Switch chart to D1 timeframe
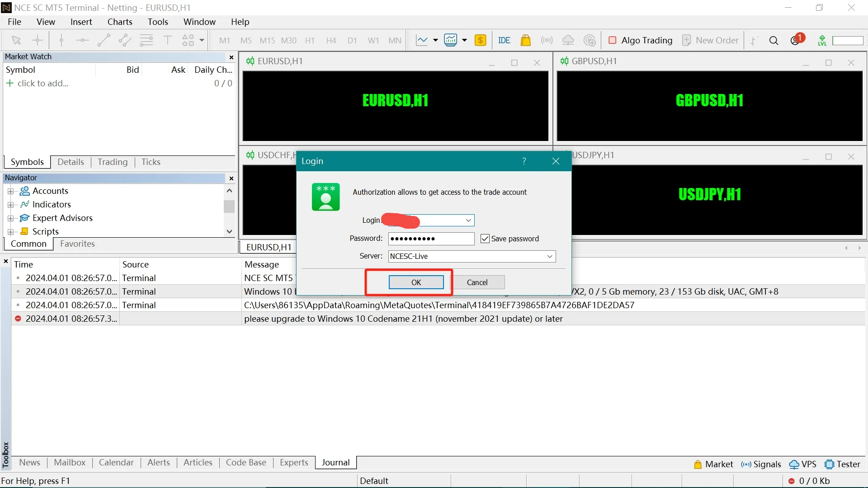 [352, 41]
